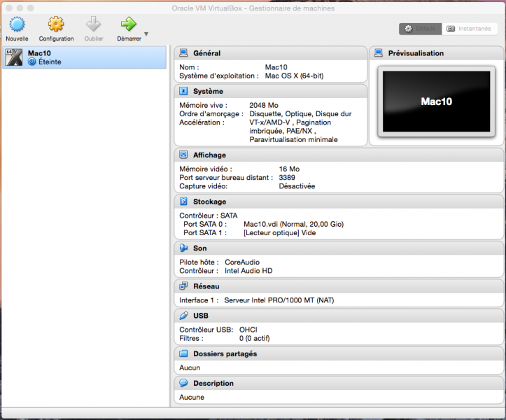This screenshot has width=506, height=420.
Task: Click the Affichage monitor icon
Action: (x=183, y=155)
